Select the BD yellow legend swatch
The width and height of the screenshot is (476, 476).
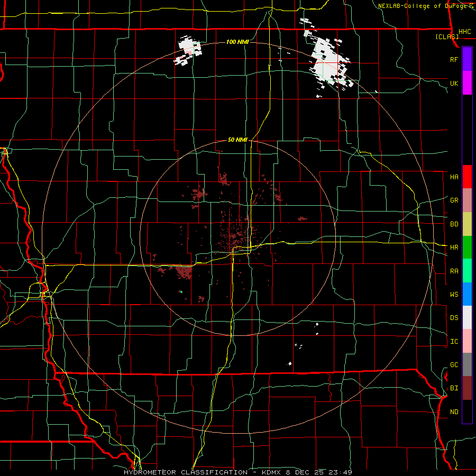pos(467,224)
